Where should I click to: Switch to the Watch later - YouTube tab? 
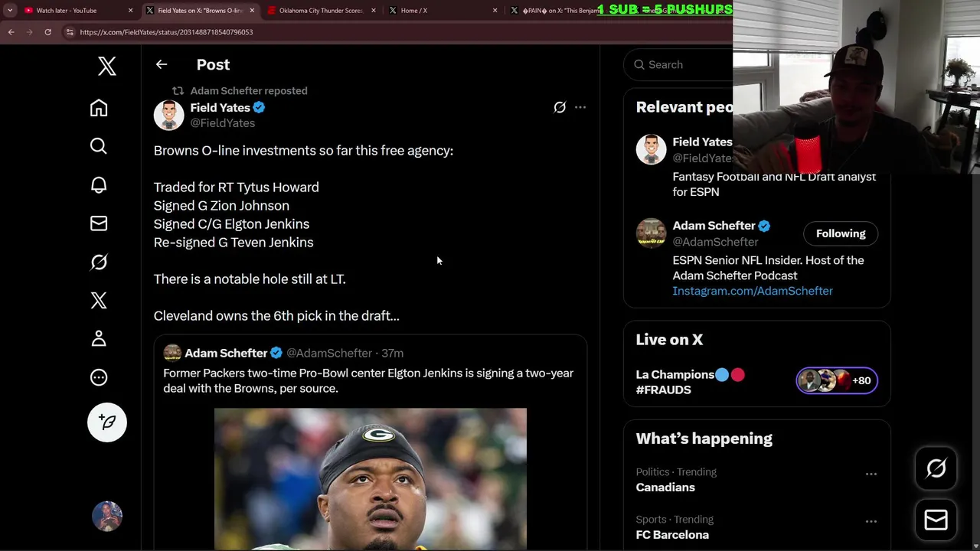click(67, 11)
